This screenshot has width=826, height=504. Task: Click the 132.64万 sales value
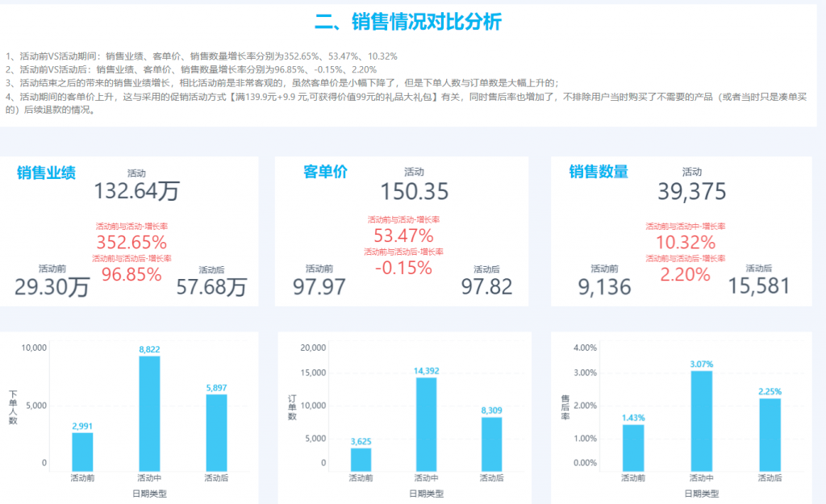[137, 191]
